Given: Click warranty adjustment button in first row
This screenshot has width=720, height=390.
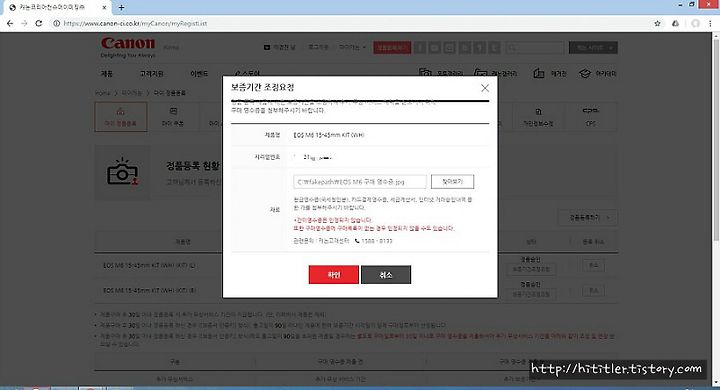Looking at the screenshot, I should pos(531,269).
